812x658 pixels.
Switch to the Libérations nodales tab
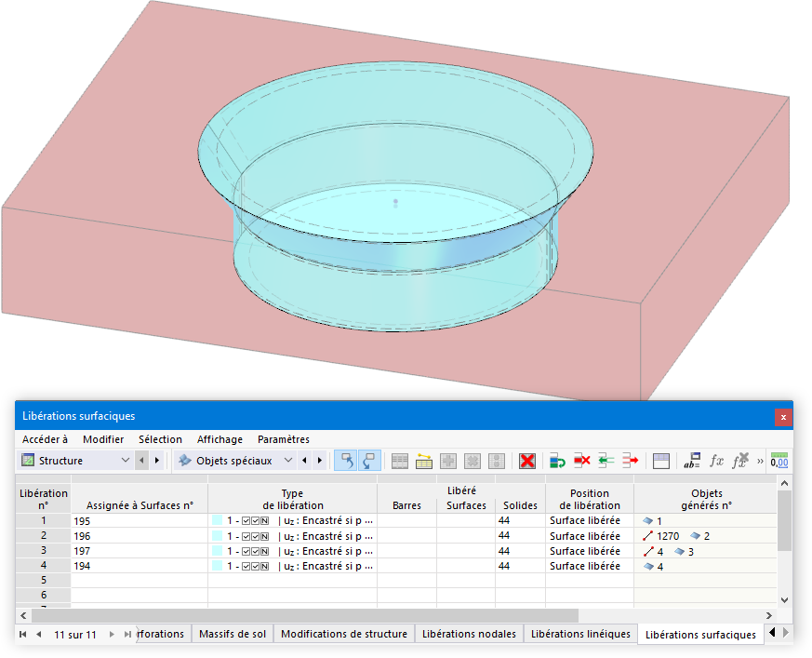point(469,634)
